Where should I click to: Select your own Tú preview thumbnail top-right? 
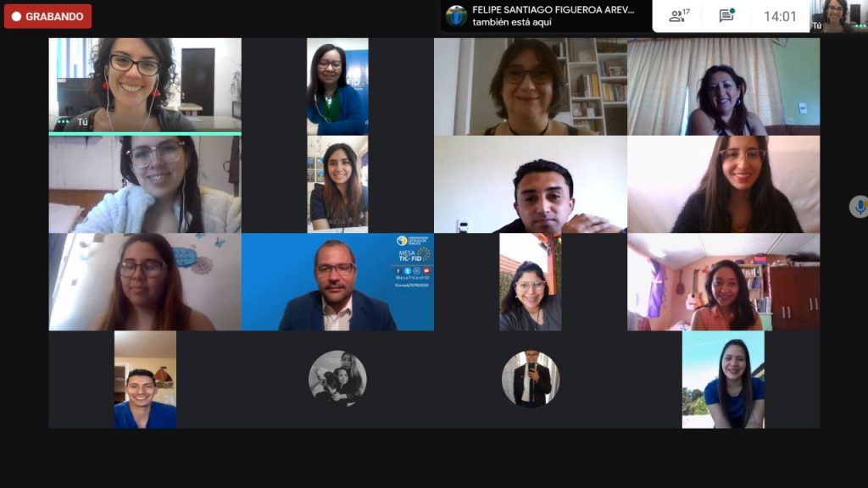tap(838, 16)
